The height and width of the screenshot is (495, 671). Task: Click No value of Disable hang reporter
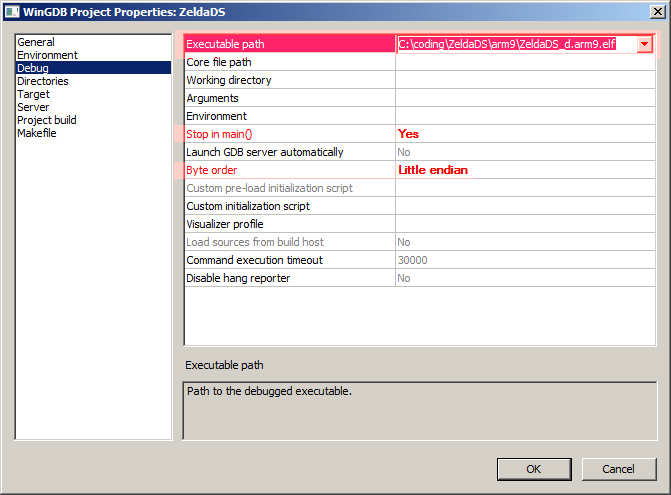pyautogui.click(x=526, y=278)
